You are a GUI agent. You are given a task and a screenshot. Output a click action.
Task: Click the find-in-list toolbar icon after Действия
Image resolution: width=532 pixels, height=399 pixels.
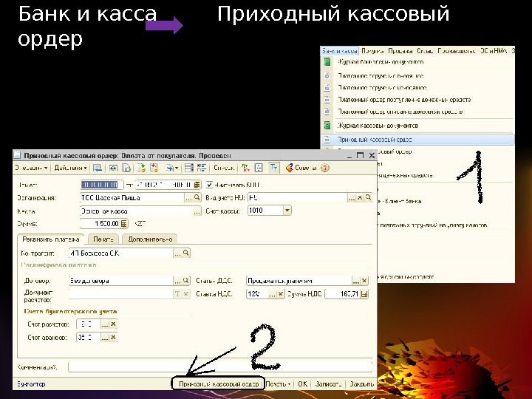coord(98,168)
